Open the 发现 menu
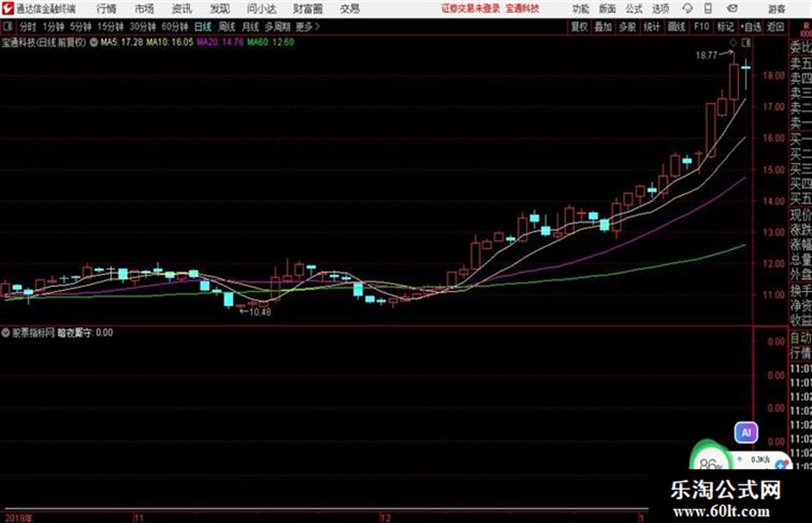The width and height of the screenshot is (812, 523). coord(219,9)
